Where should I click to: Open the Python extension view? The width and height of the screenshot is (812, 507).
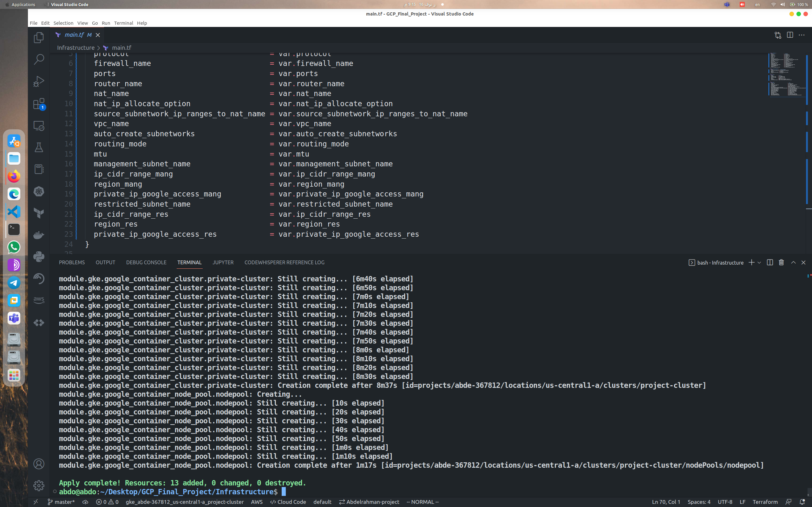pos(39,257)
